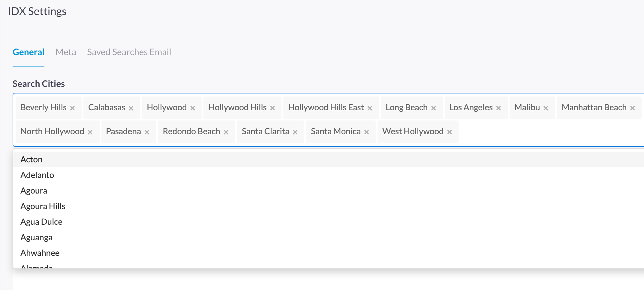Delete the Malibu city tag
Image resolution: width=644 pixels, height=290 pixels.
click(546, 108)
